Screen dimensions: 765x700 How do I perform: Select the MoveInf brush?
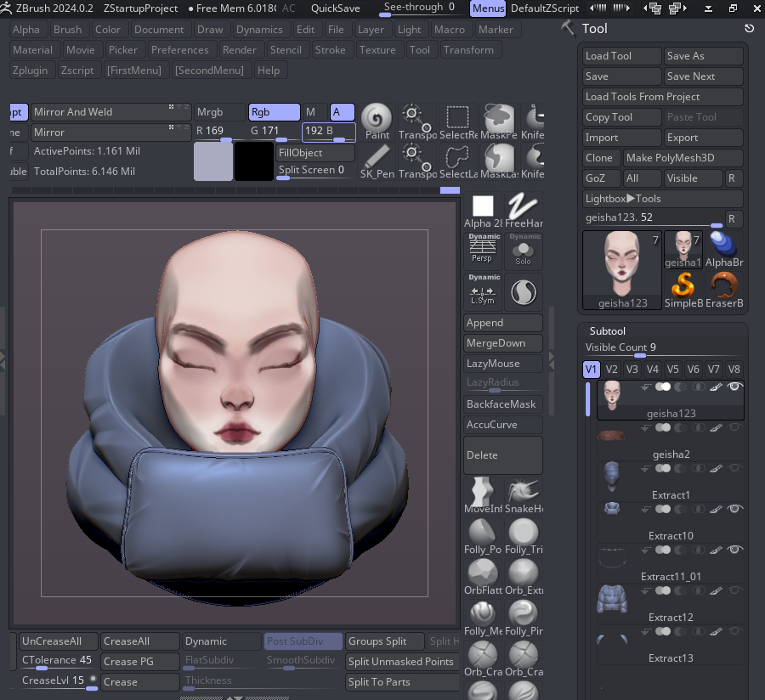(x=483, y=493)
